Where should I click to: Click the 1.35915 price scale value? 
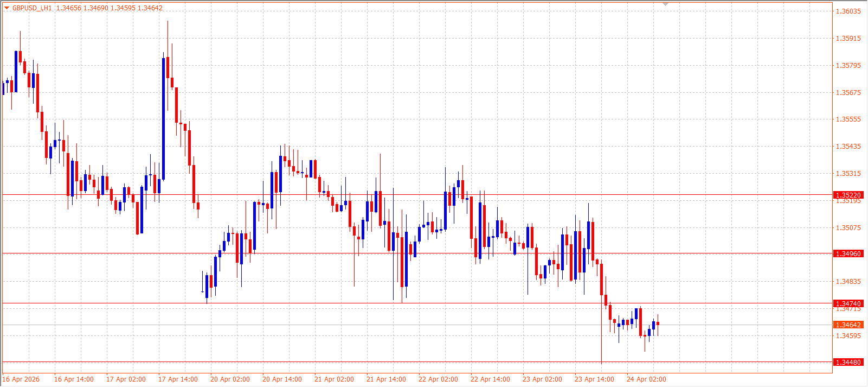(x=848, y=39)
